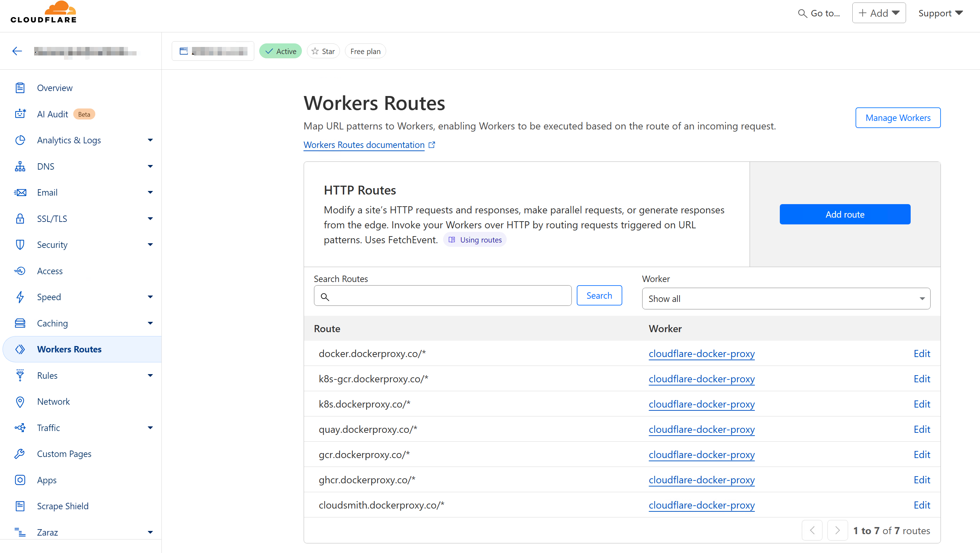Click the Traffic routing icon
The image size is (980, 553).
[20, 428]
